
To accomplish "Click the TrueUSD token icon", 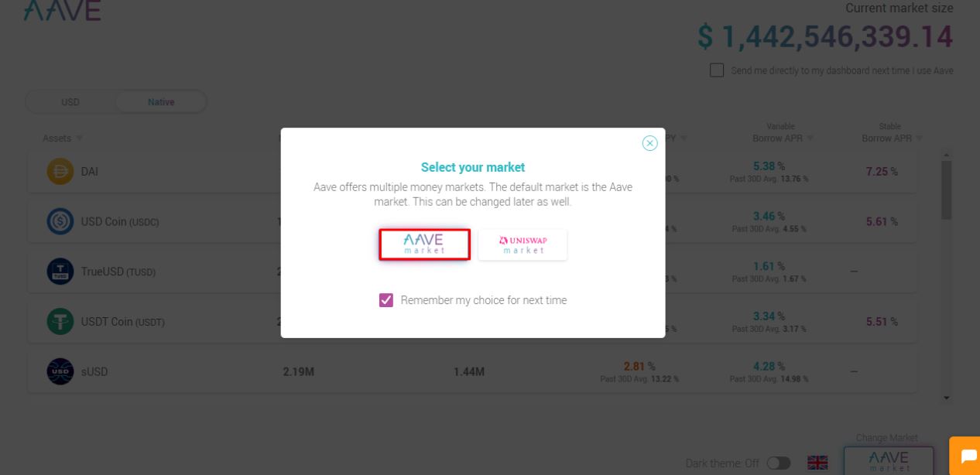I will point(60,272).
